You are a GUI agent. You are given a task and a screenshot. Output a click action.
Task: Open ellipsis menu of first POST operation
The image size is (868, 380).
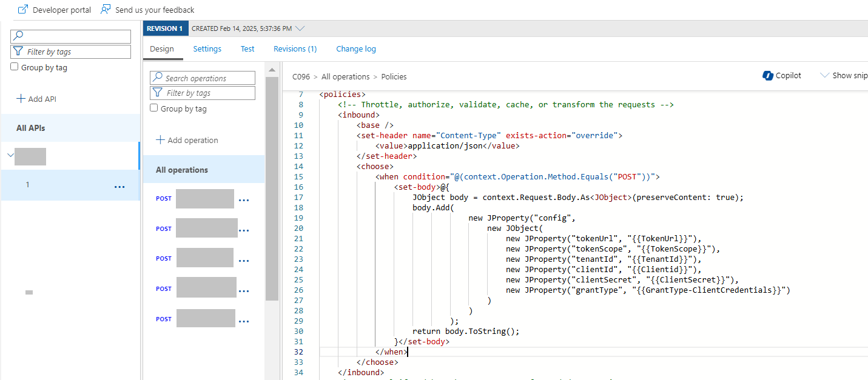pos(244,200)
